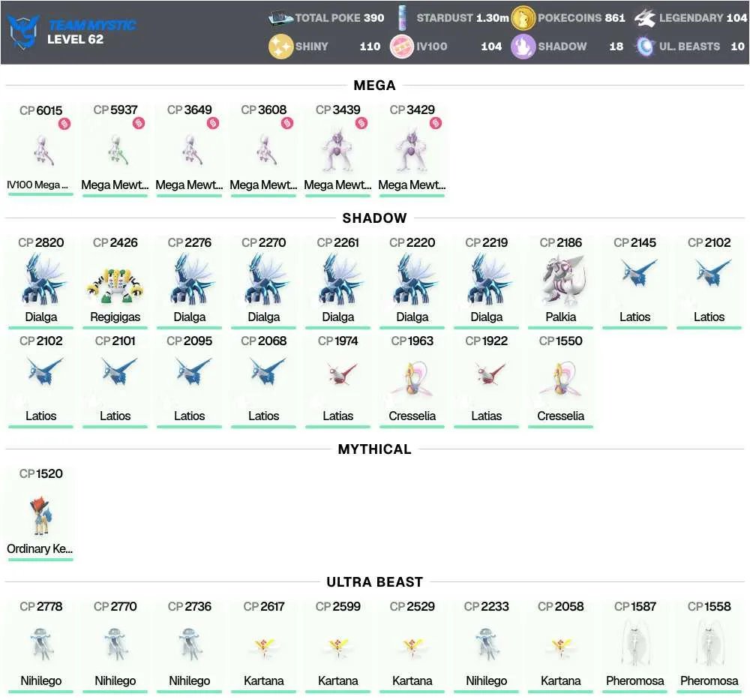Click the SHADOW section heading above Dialga
This screenshot has width=750, height=700.
pos(374,218)
